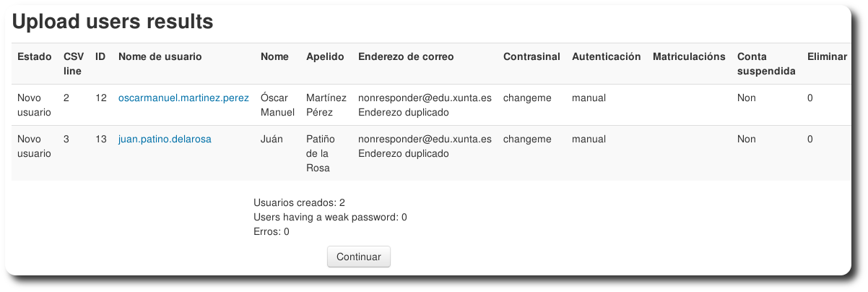The image size is (868, 292).
Task: Select the Enderezo de correo column header
Action: point(406,56)
